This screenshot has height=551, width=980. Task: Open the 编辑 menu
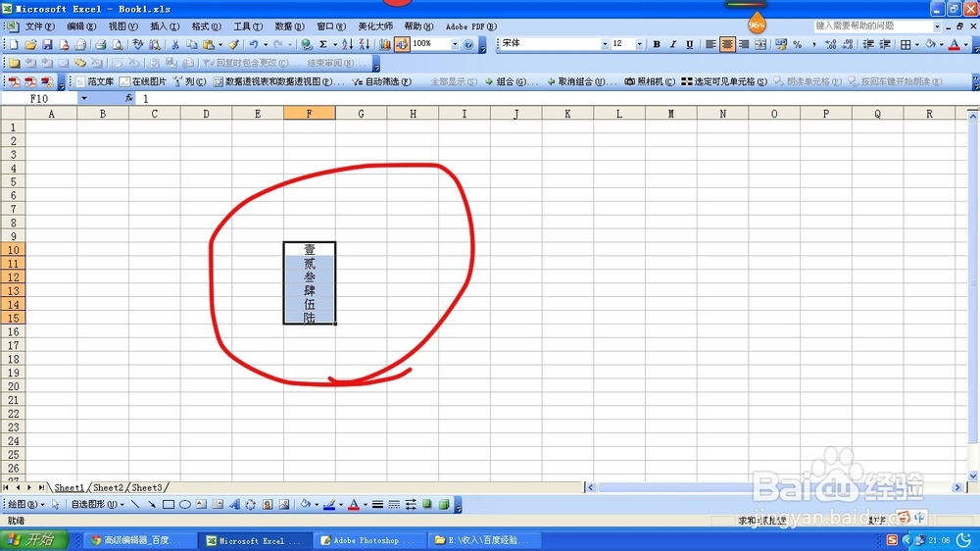pyautogui.click(x=81, y=26)
